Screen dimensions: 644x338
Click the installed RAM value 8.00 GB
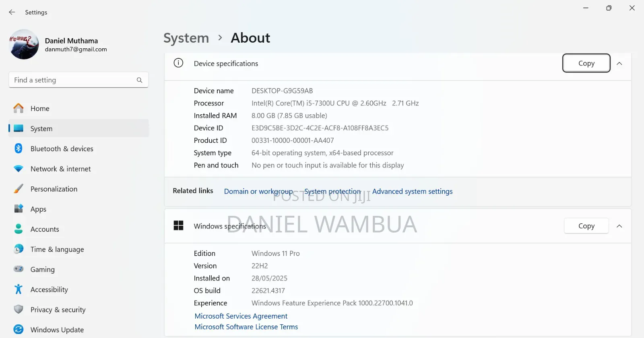click(289, 115)
